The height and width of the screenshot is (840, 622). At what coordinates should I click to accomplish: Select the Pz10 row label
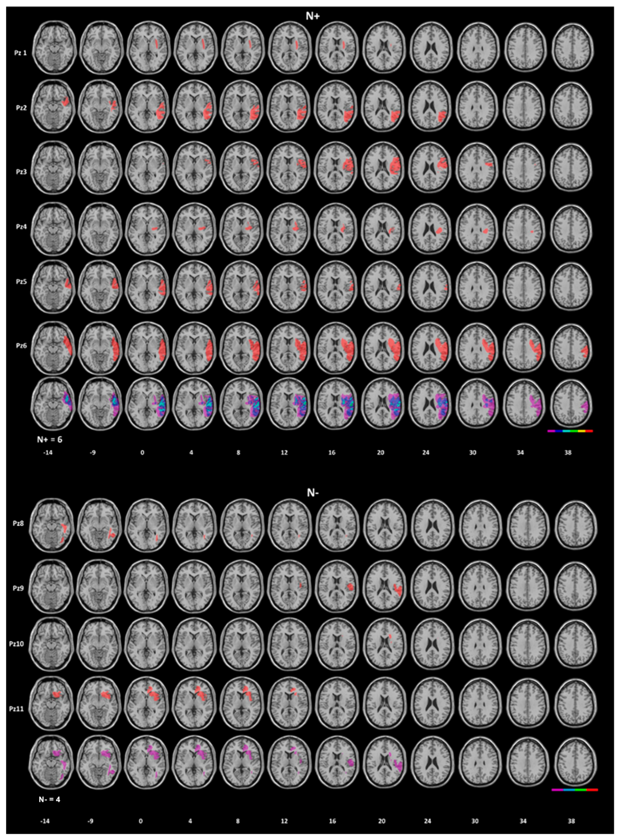pos(17,644)
